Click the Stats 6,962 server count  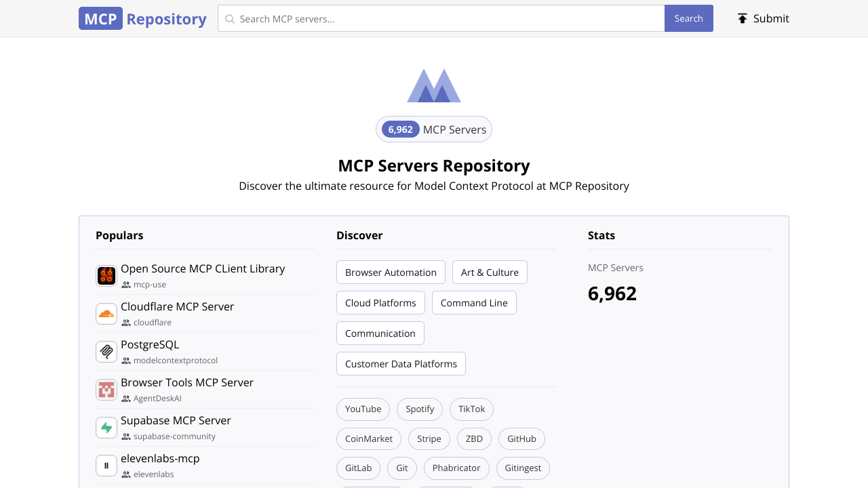[612, 293]
